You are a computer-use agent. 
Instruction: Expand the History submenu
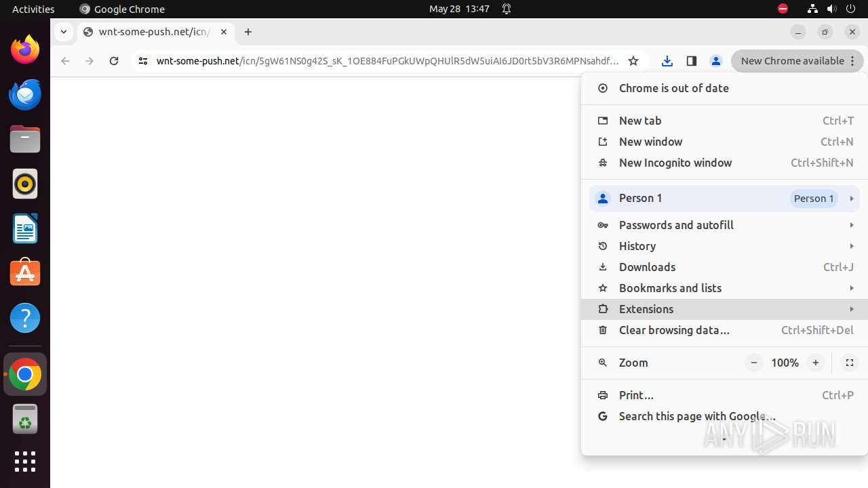[724, 246]
